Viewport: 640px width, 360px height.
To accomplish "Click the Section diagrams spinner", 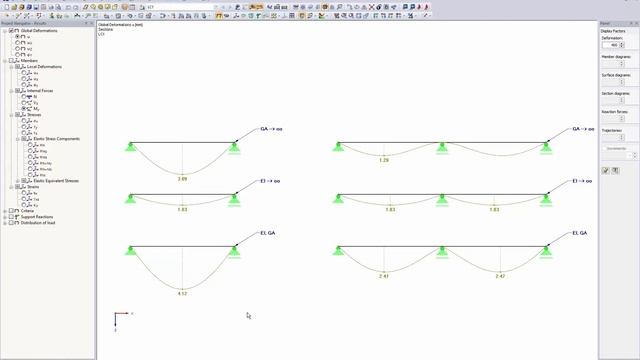I will pos(622,100).
